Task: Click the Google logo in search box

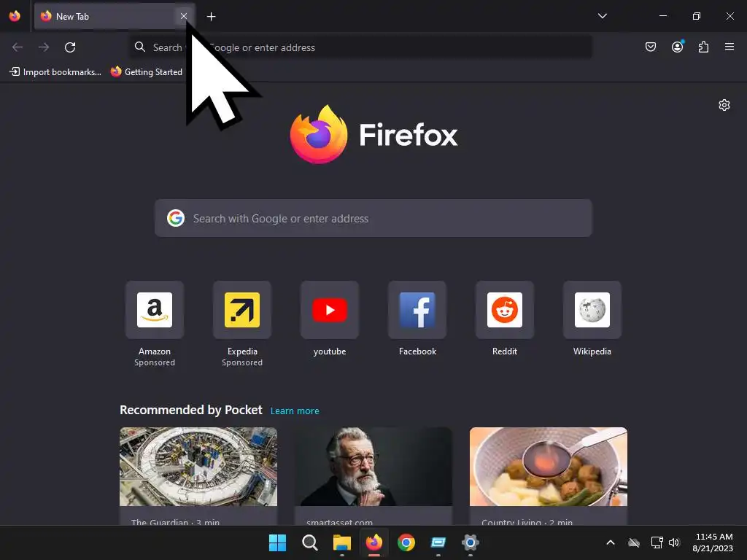Action: tap(176, 218)
